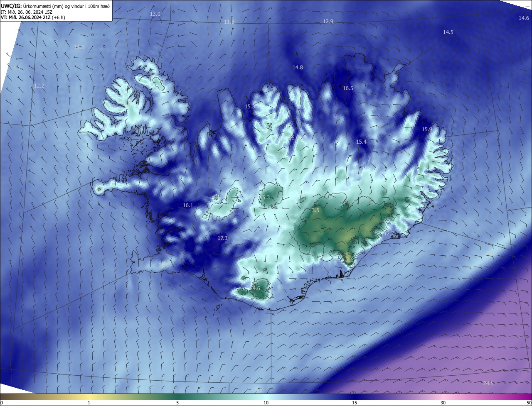Click the color scale tick label 0
The image size is (532, 406).
point(2,403)
